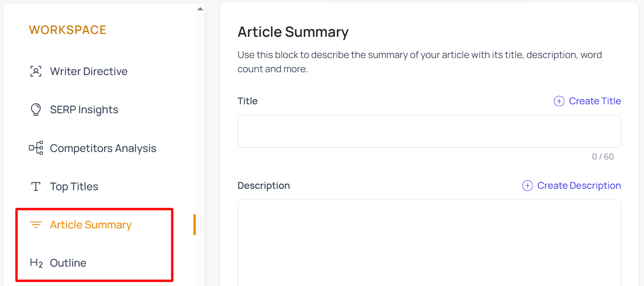Click the plus icon beside Create Description

pyautogui.click(x=527, y=185)
